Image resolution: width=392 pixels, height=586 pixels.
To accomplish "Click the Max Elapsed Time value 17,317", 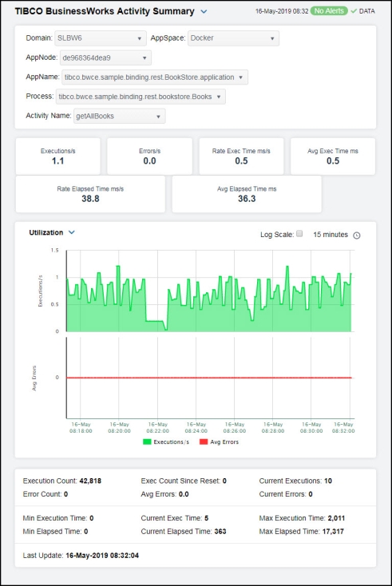I will (x=332, y=532).
